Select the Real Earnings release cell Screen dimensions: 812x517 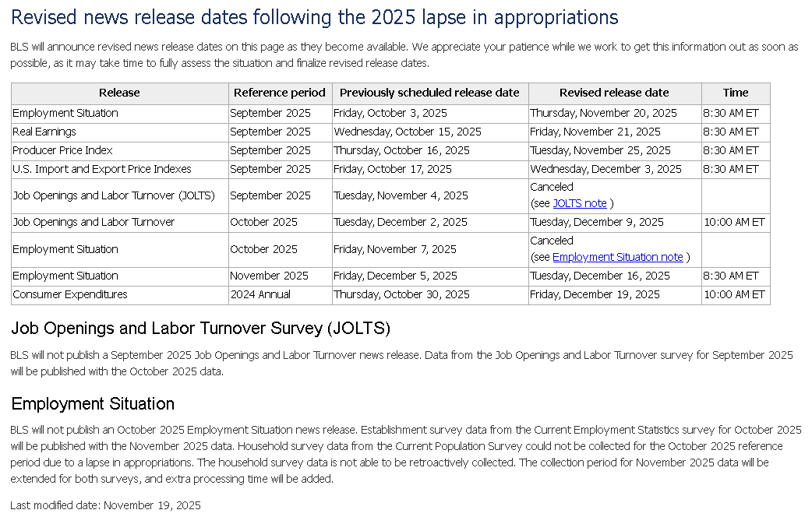coord(44,132)
